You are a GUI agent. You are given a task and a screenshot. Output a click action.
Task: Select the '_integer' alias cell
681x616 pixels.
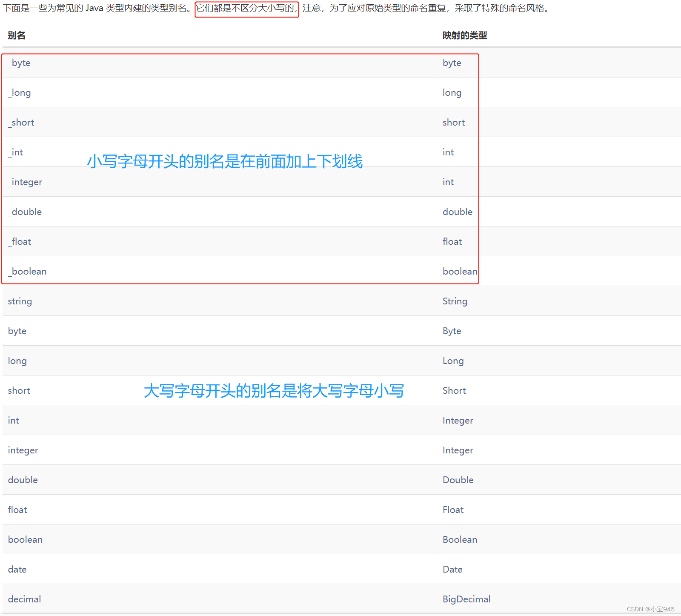pyautogui.click(x=25, y=182)
